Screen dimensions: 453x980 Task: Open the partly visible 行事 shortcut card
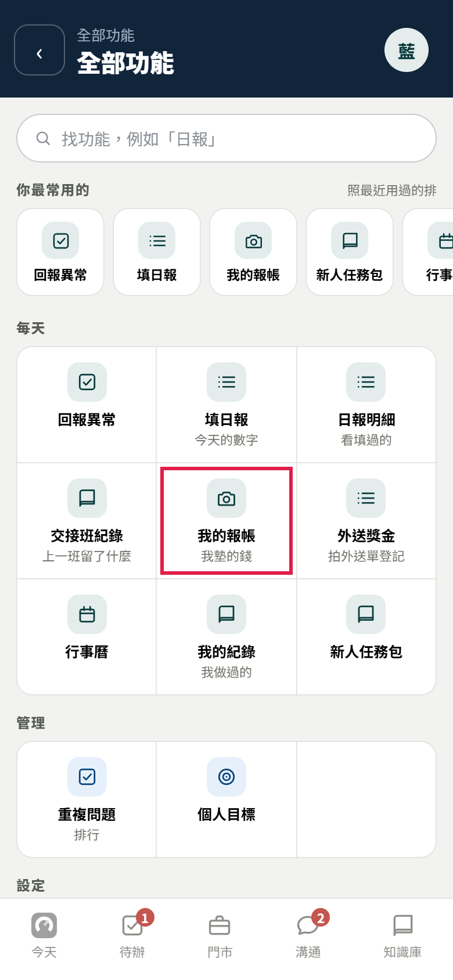pyautogui.click(x=428, y=252)
